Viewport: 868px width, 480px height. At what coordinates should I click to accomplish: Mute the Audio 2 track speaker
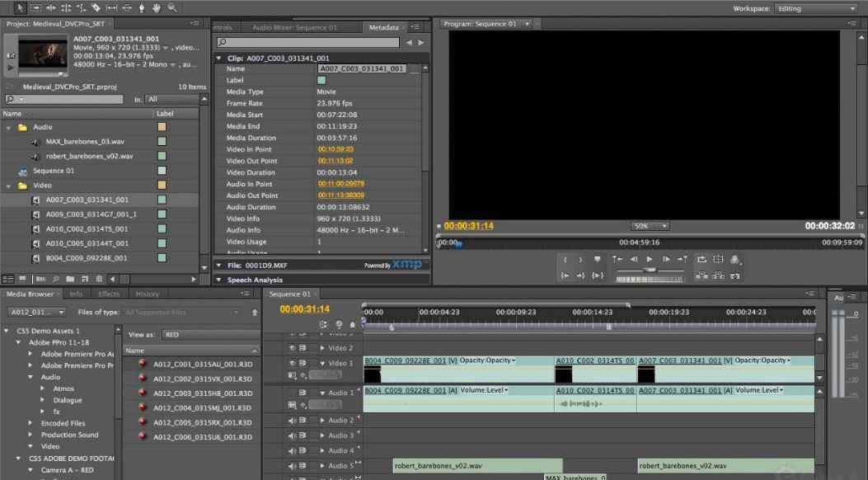(x=293, y=421)
